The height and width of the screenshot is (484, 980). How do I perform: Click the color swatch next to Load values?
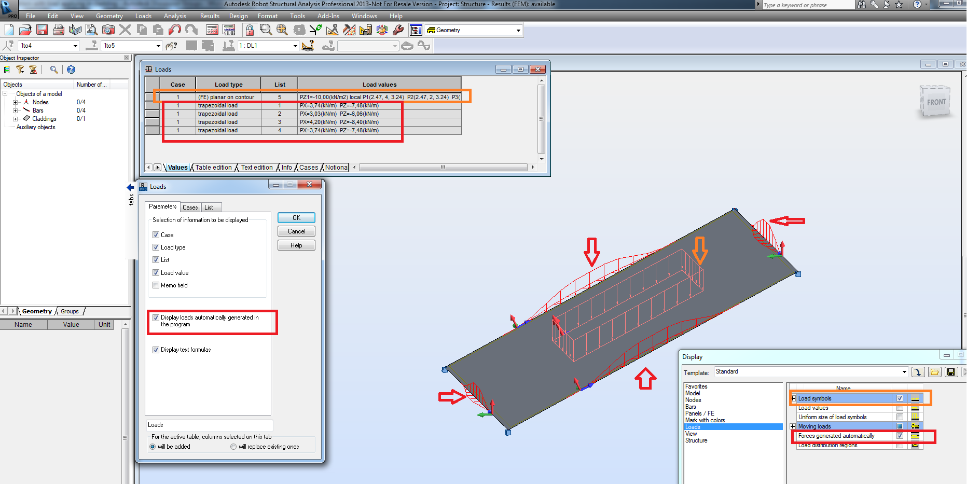coord(915,408)
